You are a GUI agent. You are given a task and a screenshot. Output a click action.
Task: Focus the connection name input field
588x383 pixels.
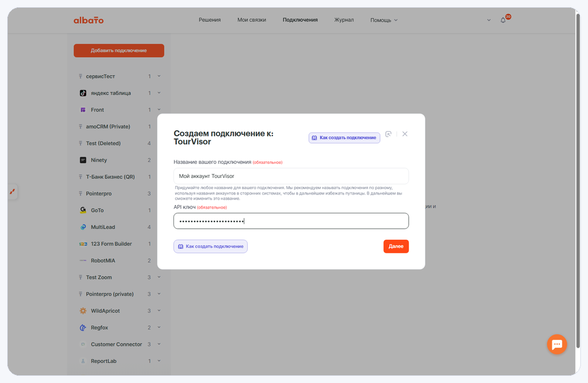coord(291,176)
